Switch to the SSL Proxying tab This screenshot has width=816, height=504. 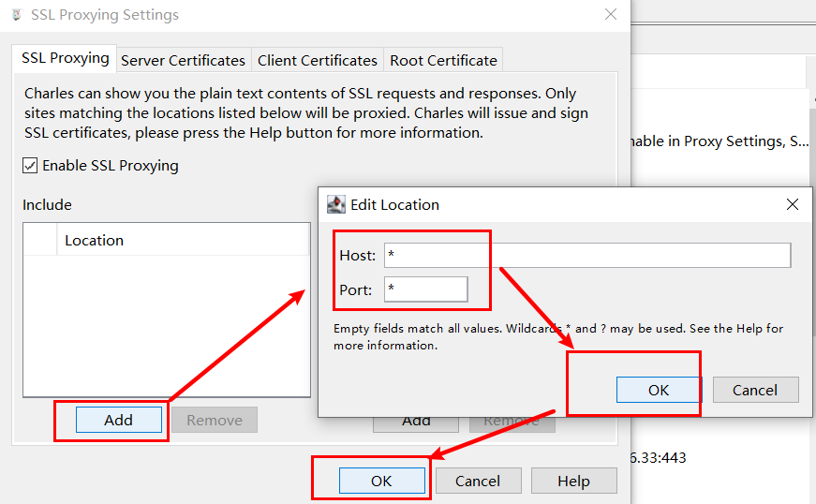pyautogui.click(x=65, y=58)
